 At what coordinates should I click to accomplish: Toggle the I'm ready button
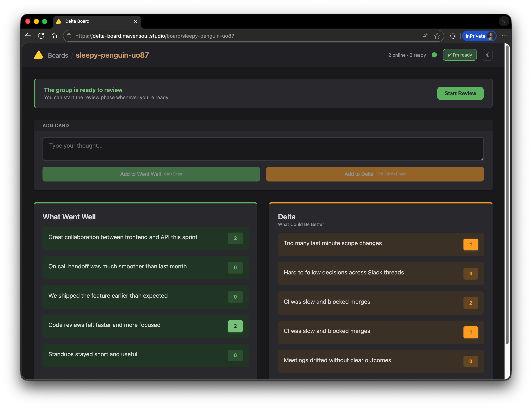(459, 55)
